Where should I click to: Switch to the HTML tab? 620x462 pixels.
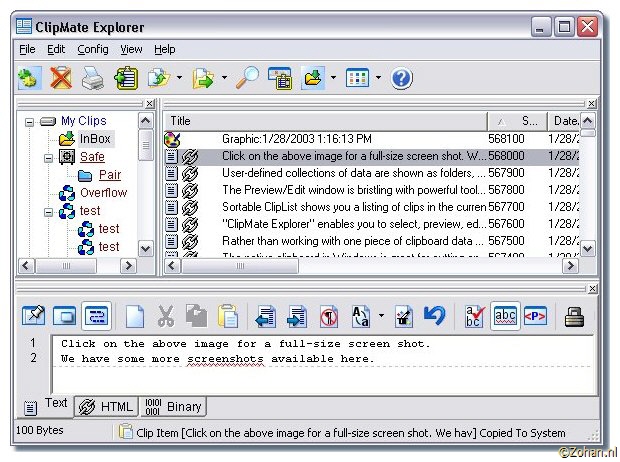coord(106,407)
